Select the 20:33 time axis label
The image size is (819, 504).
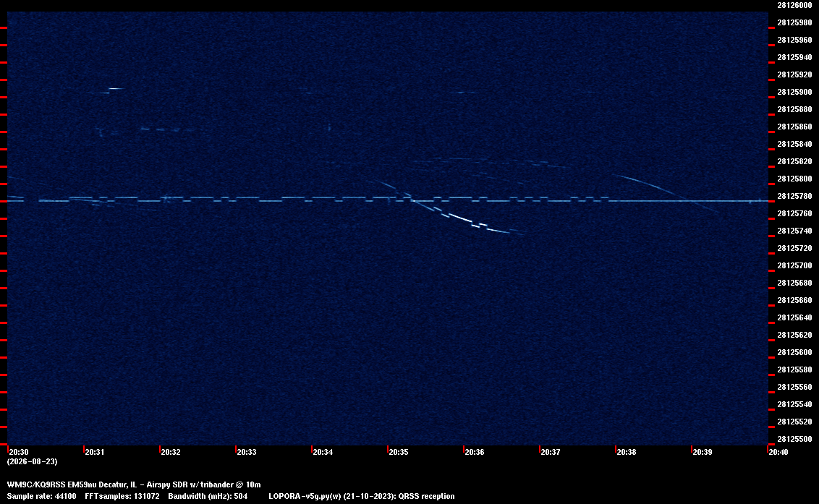point(247,452)
